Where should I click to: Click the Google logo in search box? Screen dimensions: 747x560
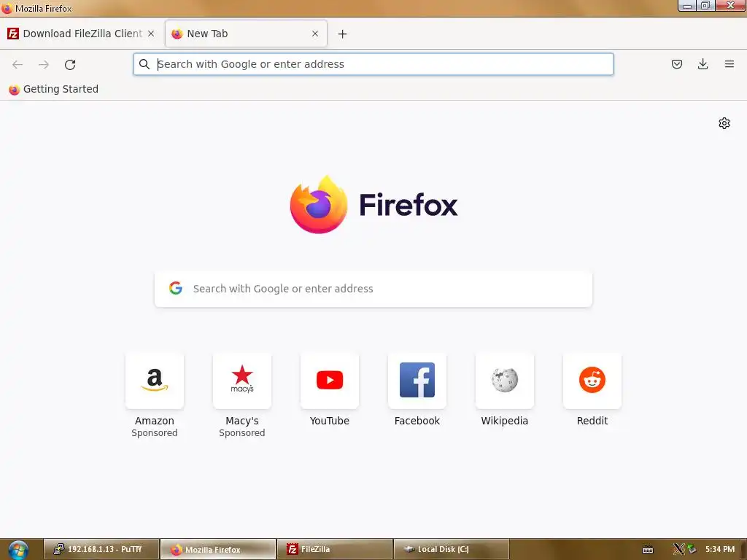pyautogui.click(x=175, y=287)
